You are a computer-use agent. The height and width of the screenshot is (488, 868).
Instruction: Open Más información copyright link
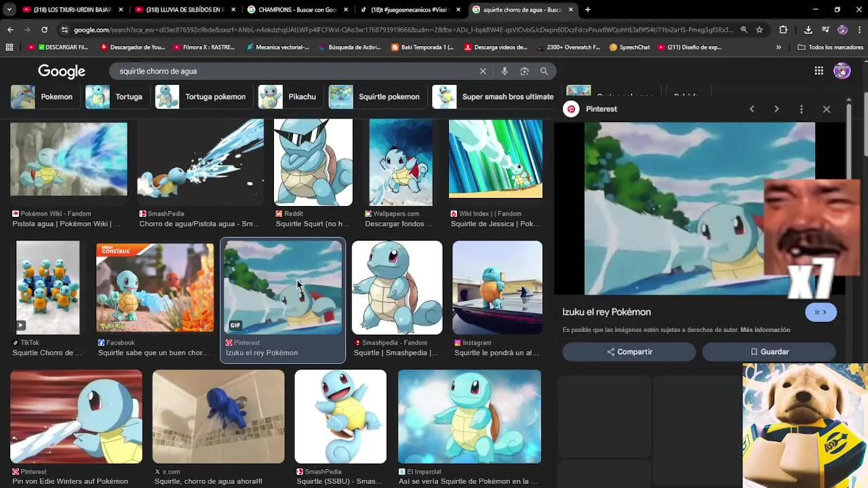point(765,330)
